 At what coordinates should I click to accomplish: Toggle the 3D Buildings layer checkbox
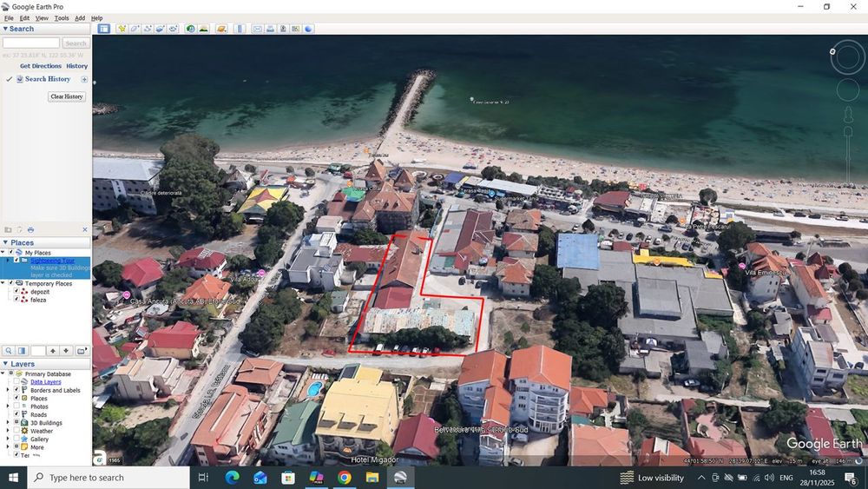16,422
